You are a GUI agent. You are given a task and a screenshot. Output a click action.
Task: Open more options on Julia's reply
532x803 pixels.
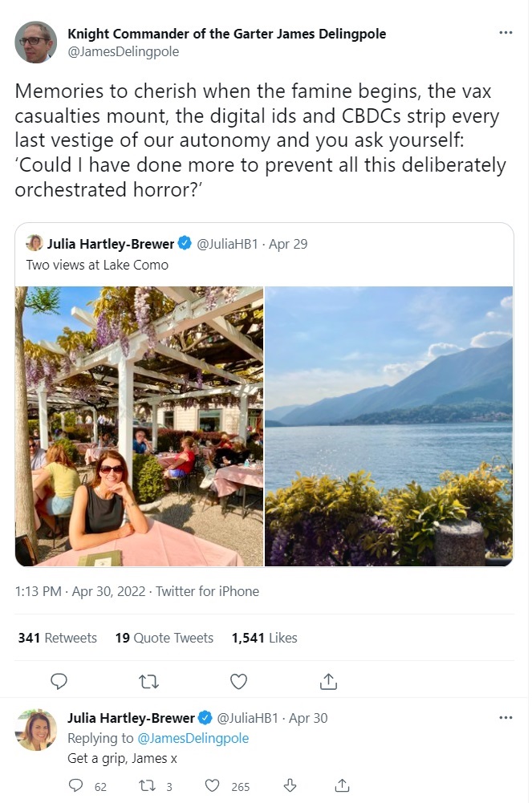coord(506,718)
